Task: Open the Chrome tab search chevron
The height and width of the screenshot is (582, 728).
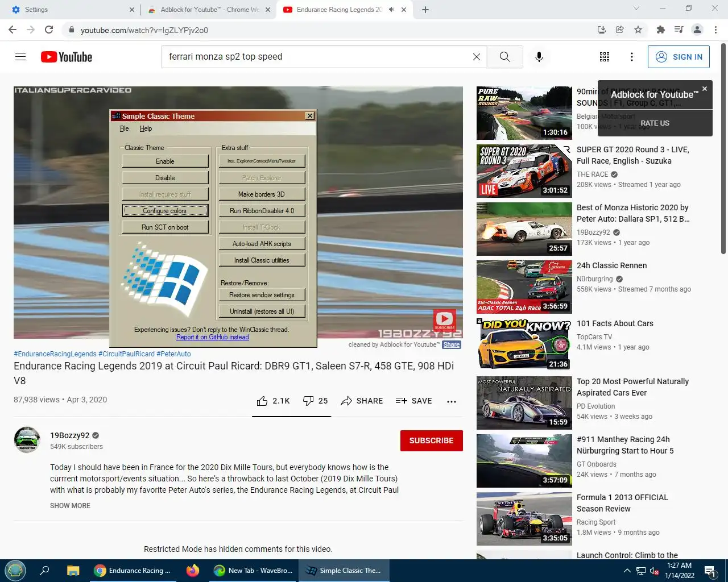Action: click(636, 8)
